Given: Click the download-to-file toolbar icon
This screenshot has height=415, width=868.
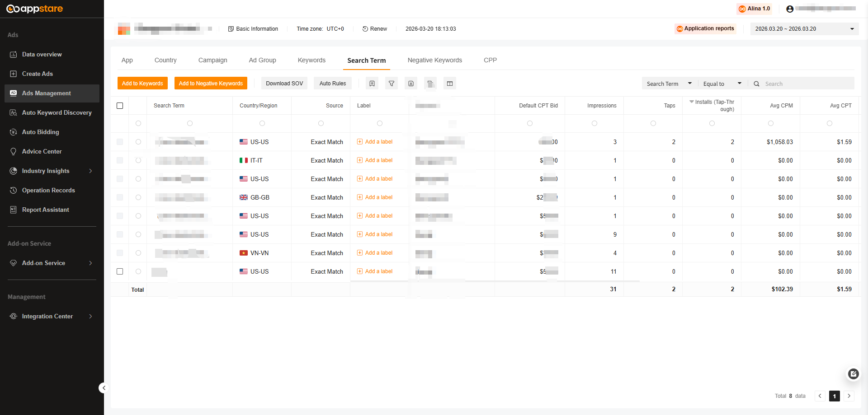Looking at the screenshot, I should pyautogui.click(x=411, y=84).
